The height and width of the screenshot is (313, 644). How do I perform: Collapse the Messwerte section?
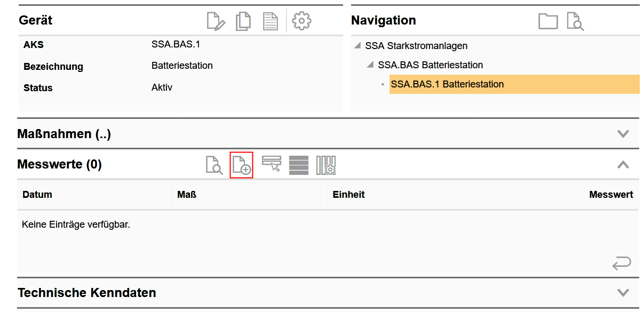(623, 165)
